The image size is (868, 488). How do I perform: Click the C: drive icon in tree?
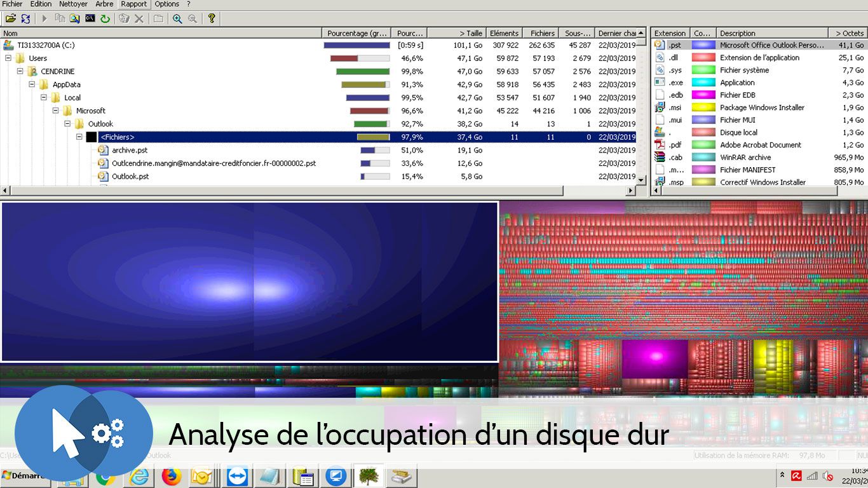(8, 45)
